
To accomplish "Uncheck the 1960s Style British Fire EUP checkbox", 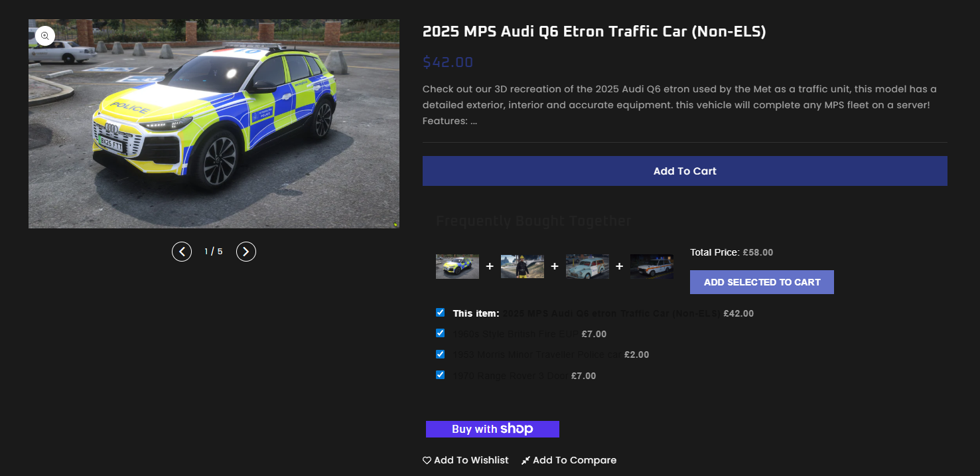I will 440,333.
